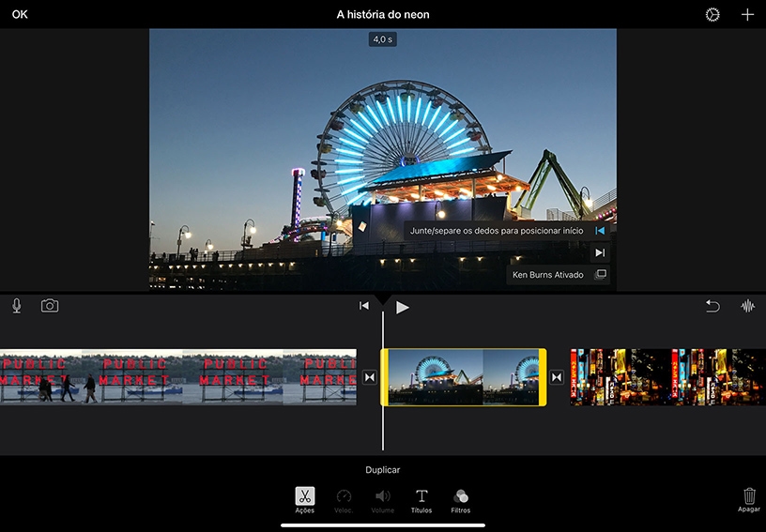
Task: Select the Public Market clip
Action: point(177,377)
